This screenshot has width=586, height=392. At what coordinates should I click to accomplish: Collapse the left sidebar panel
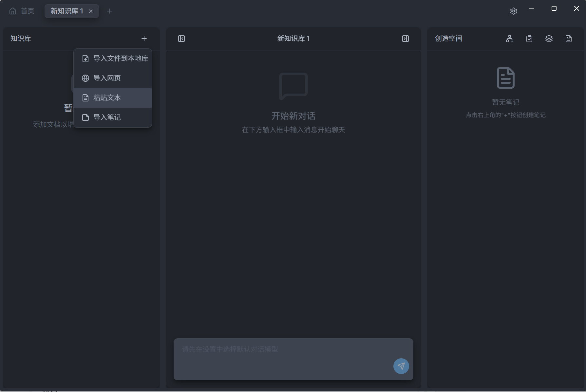tap(181, 39)
